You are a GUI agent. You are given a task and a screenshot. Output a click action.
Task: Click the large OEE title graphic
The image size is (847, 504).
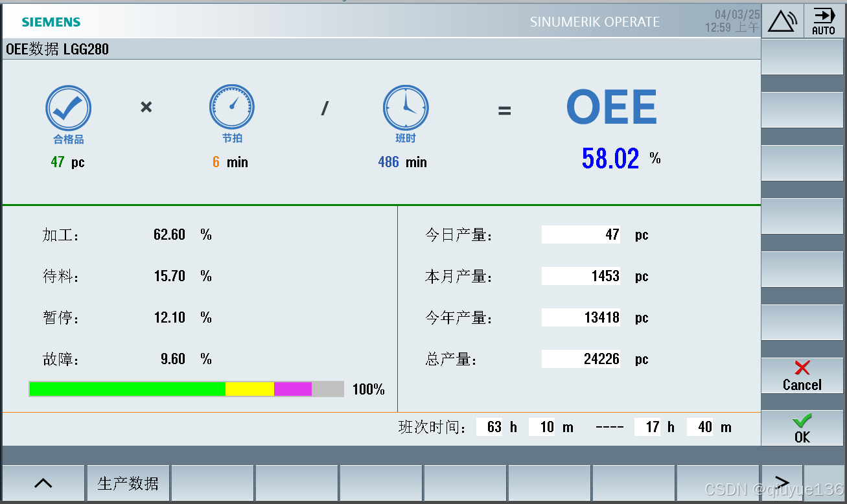(x=612, y=108)
